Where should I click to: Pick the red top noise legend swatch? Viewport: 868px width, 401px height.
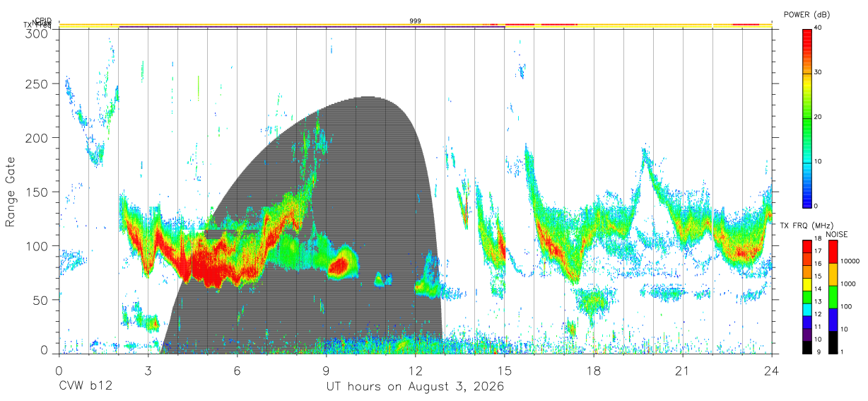833,252
